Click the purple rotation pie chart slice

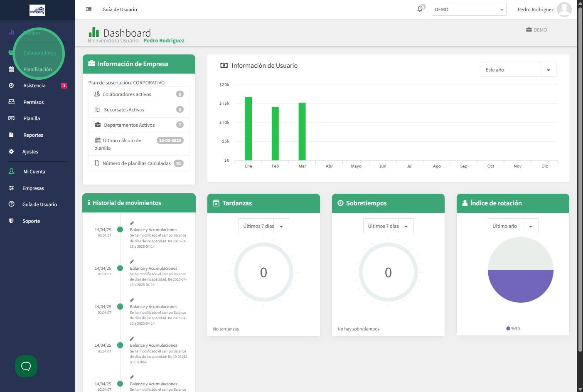pos(520,286)
